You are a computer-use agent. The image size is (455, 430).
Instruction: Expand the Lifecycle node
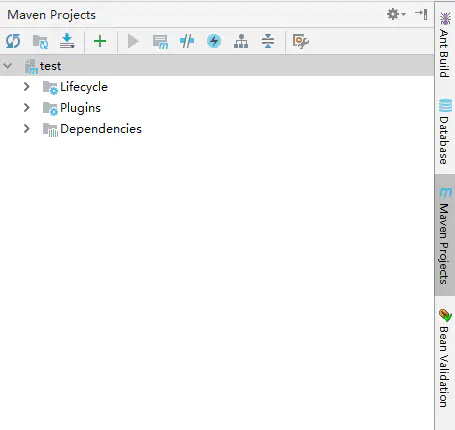coord(27,87)
